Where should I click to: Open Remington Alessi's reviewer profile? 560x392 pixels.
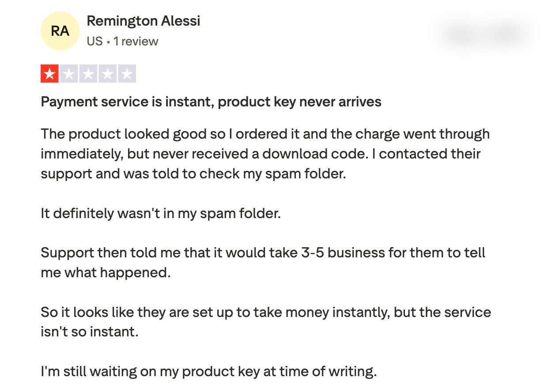click(x=143, y=21)
